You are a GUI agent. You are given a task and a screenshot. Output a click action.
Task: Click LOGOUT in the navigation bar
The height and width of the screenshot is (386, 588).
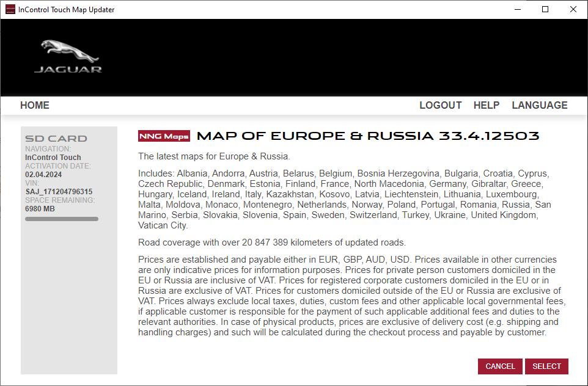pos(441,105)
